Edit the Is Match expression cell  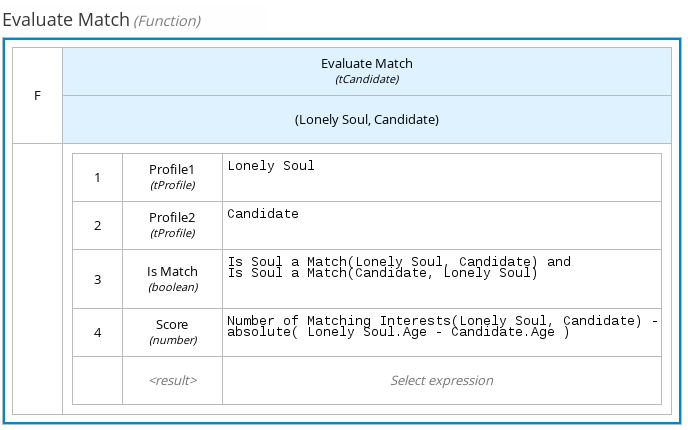pyautogui.click(x=441, y=279)
